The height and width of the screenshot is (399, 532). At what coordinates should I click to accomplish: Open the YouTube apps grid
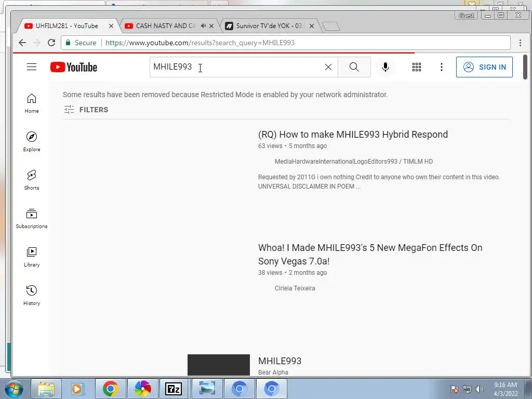tap(416, 67)
